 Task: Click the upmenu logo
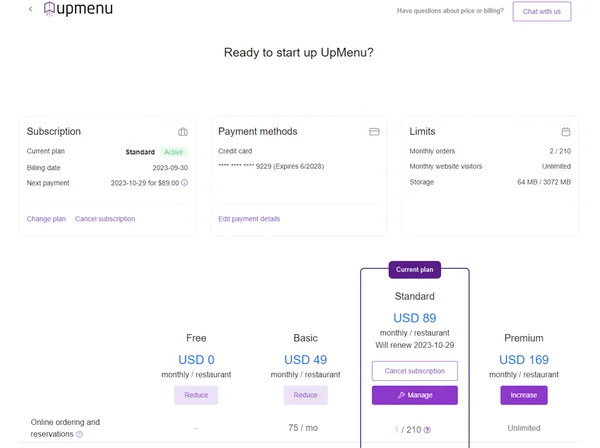78,9
